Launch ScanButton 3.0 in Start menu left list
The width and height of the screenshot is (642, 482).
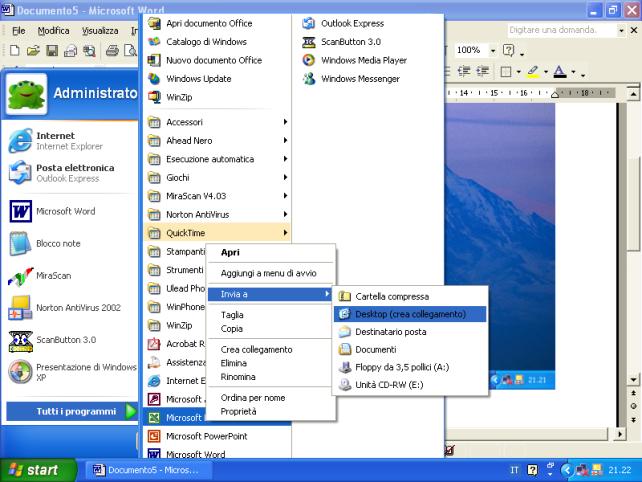coord(70,340)
